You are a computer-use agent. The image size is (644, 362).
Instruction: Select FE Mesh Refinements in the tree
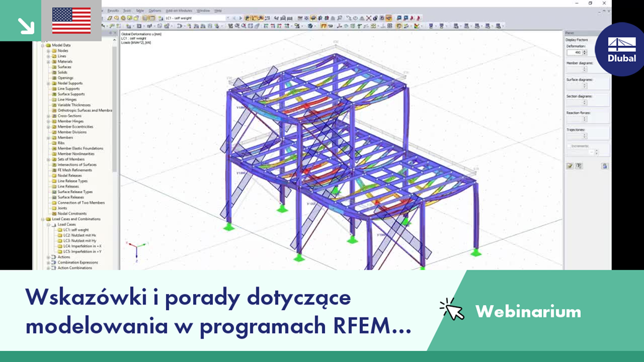coord(75,170)
